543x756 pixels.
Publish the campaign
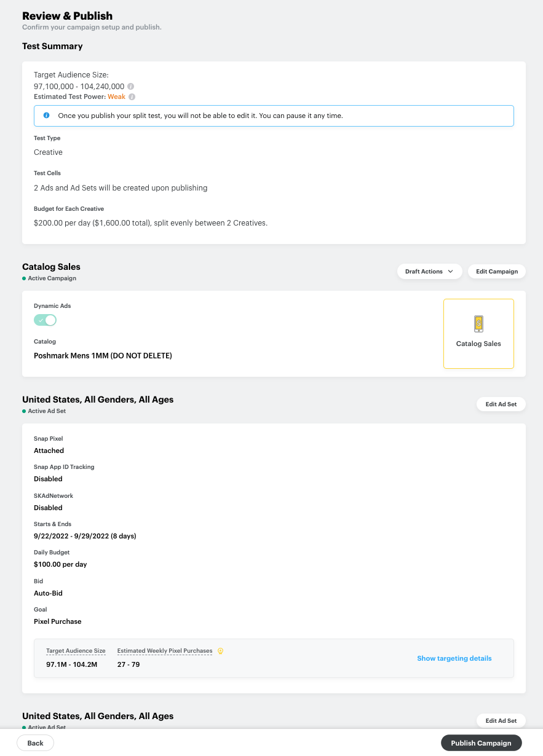pyautogui.click(x=481, y=743)
